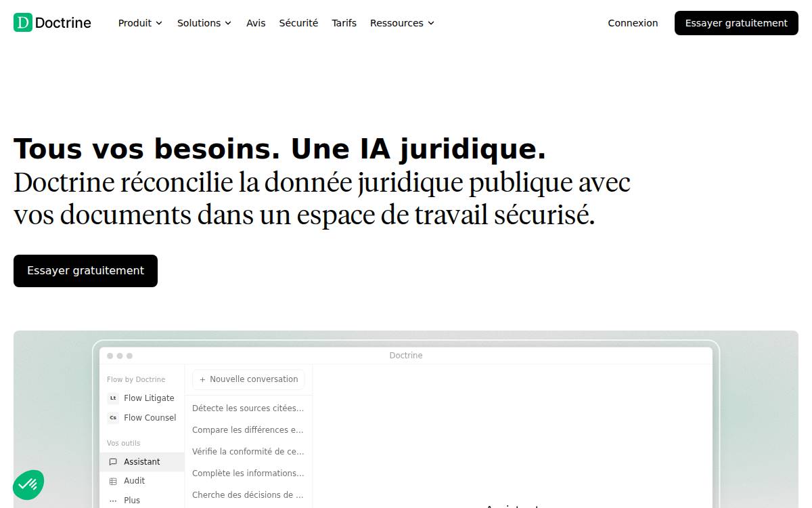Go to the Sécurité page
The image size is (812, 508).
pos(298,23)
